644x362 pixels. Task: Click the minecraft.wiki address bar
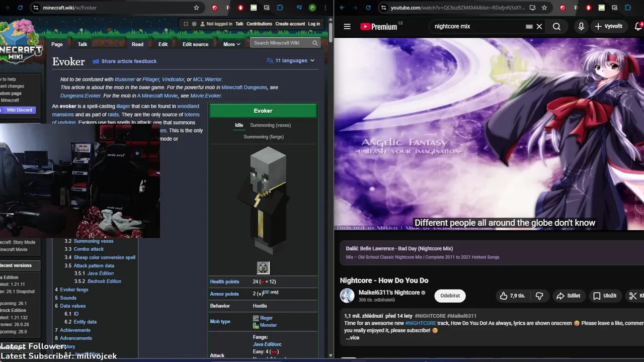click(115, 8)
